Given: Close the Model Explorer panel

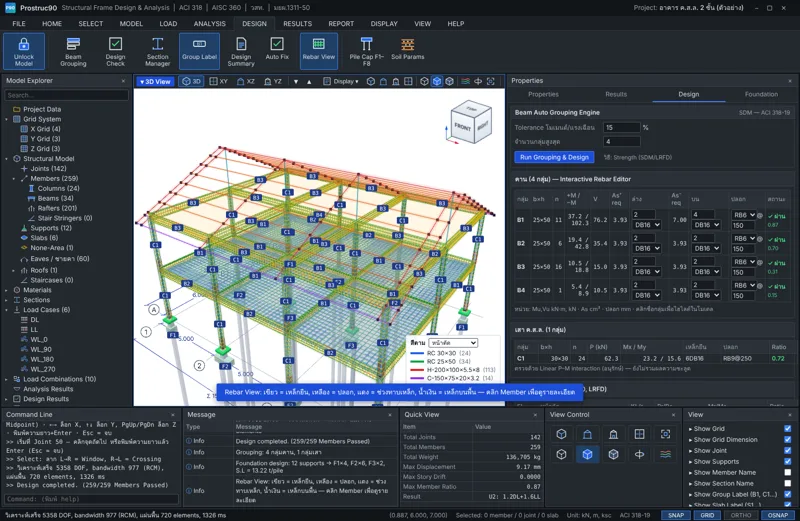Looking at the screenshot, I should pyautogui.click(x=123, y=81).
